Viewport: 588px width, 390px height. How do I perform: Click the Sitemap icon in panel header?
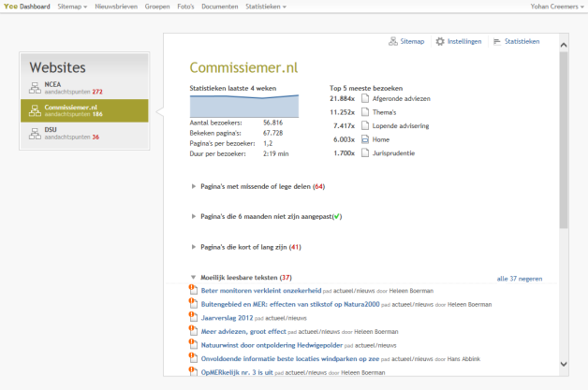pos(392,41)
